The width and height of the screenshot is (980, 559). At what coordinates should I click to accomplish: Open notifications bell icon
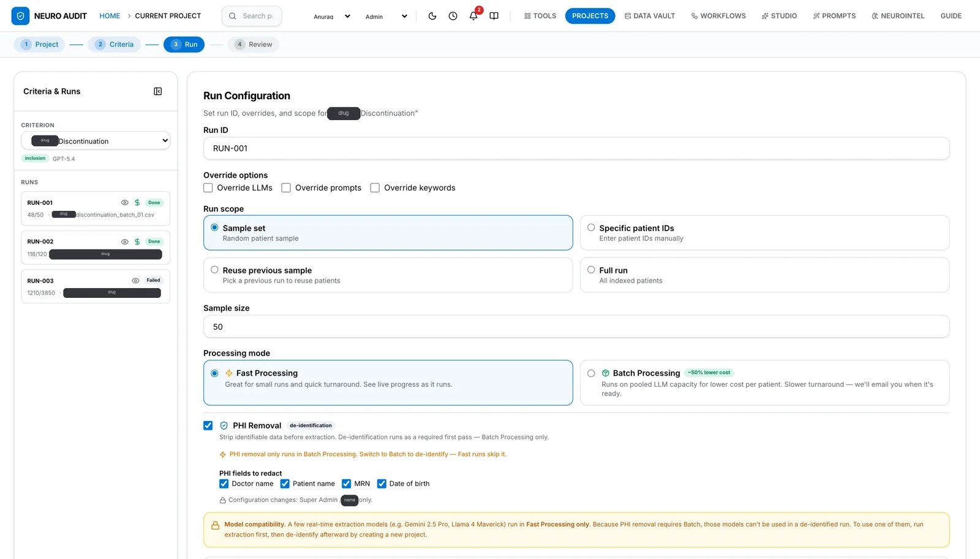pyautogui.click(x=473, y=16)
